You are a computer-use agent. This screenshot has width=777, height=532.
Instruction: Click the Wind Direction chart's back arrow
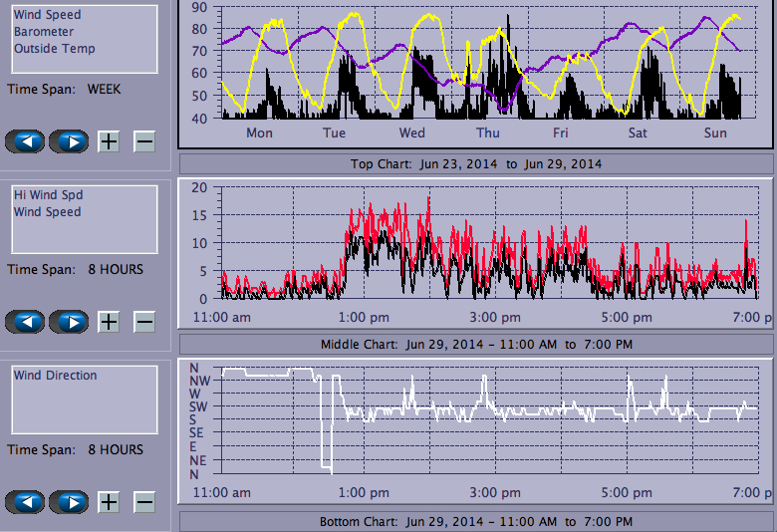point(26,502)
